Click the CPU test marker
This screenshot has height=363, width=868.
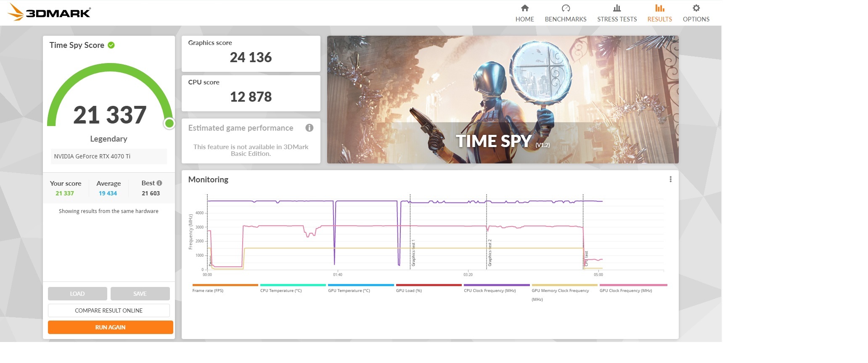pyautogui.click(x=586, y=259)
